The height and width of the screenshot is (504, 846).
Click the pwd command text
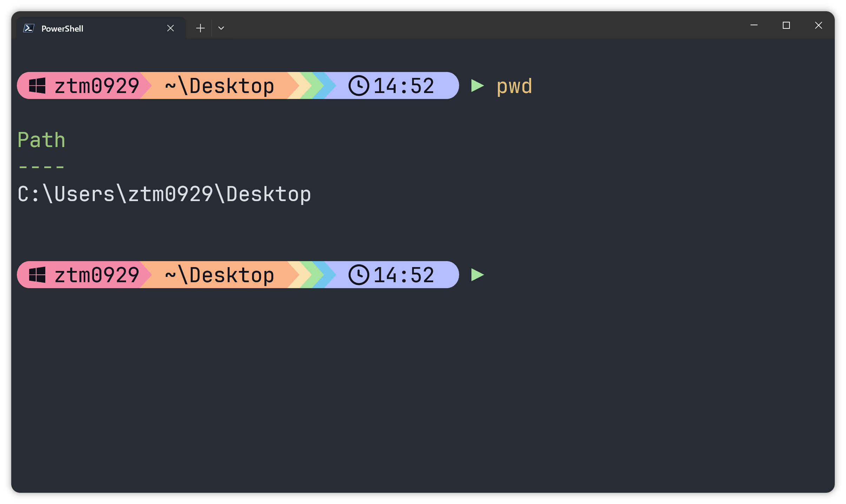[x=514, y=86]
